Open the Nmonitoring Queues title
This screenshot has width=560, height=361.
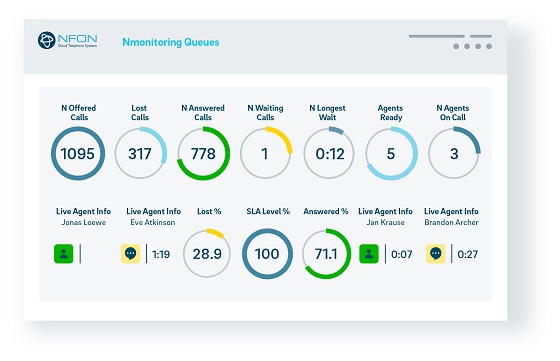coord(171,42)
